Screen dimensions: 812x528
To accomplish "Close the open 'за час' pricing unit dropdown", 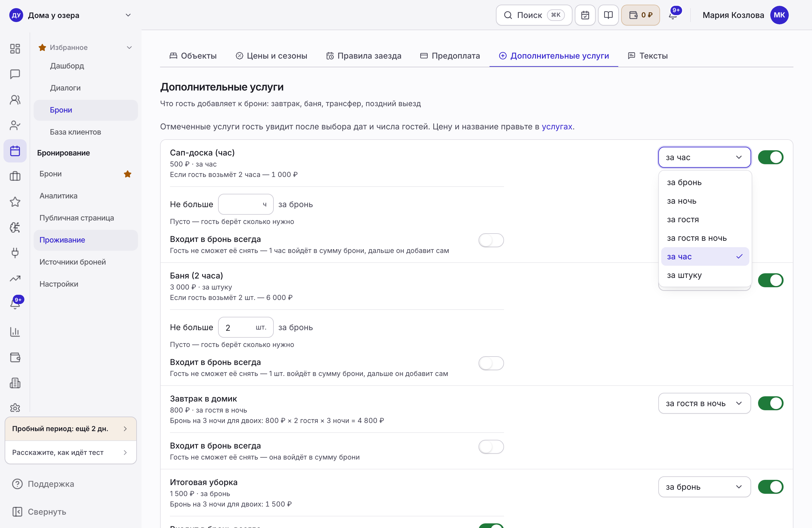I will (704, 157).
